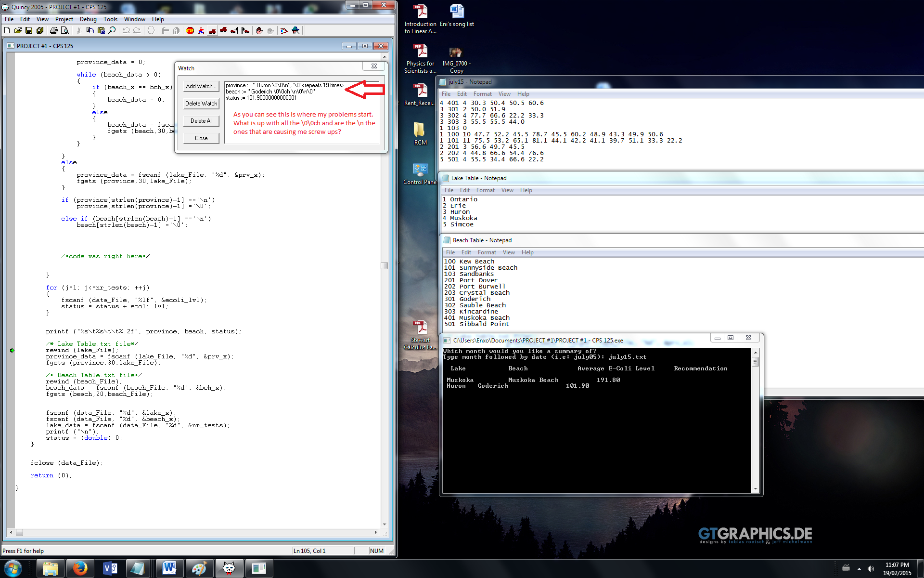Image resolution: width=924 pixels, height=578 pixels.
Task: Click the Find magnifier icon
Action: click(112, 30)
